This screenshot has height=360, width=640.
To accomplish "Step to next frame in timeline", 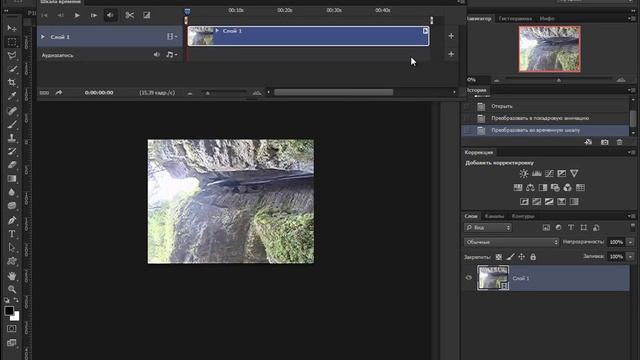I will click(93, 16).
